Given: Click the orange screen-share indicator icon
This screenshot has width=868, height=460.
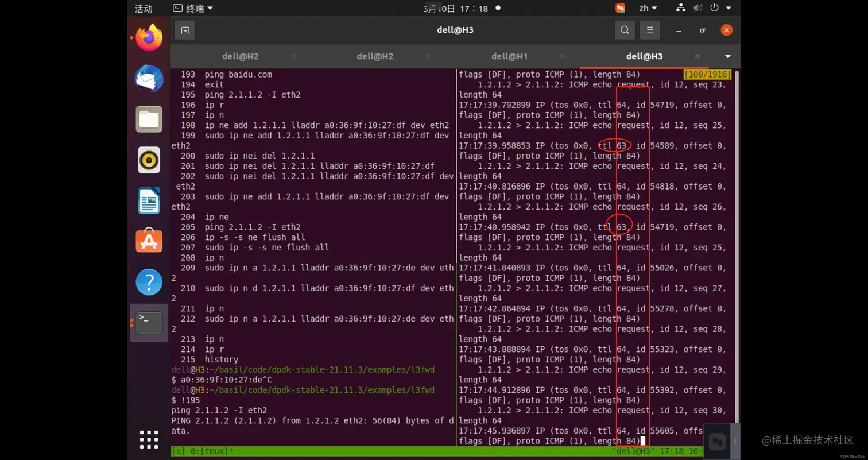Looking at the screenshot, I should coord(621,8).
